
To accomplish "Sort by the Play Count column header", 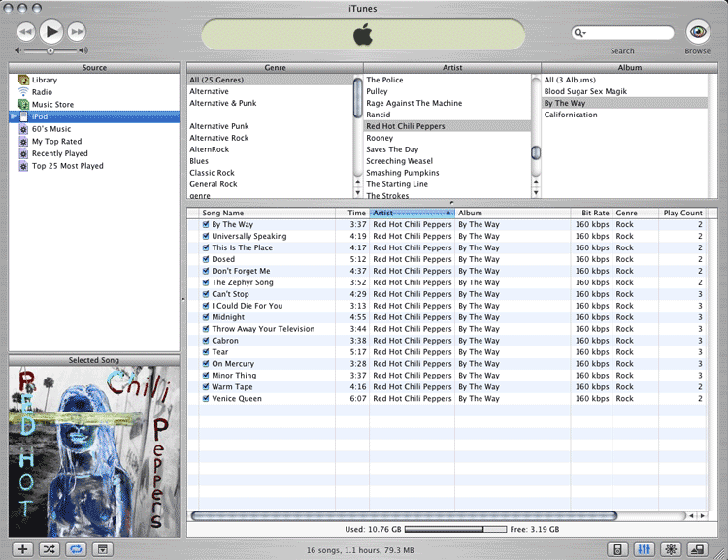I will (682, 213).
